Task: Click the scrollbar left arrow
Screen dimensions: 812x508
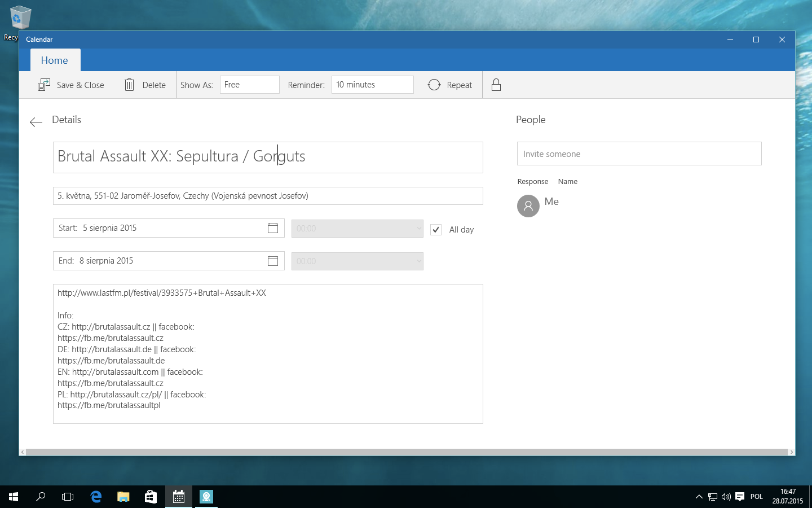Action: (23, 452)
